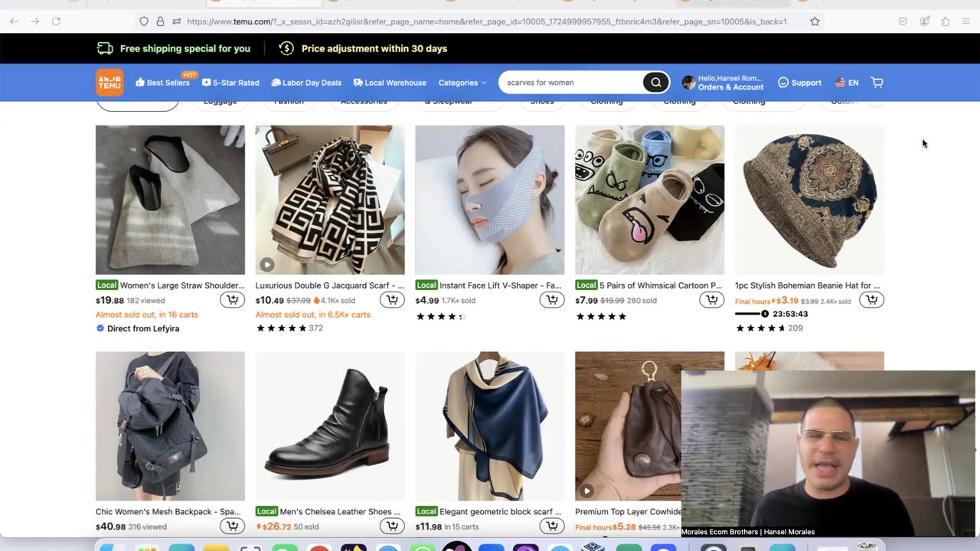
Task: Click the black Chelsea boot image
Action: pos(330,426)
